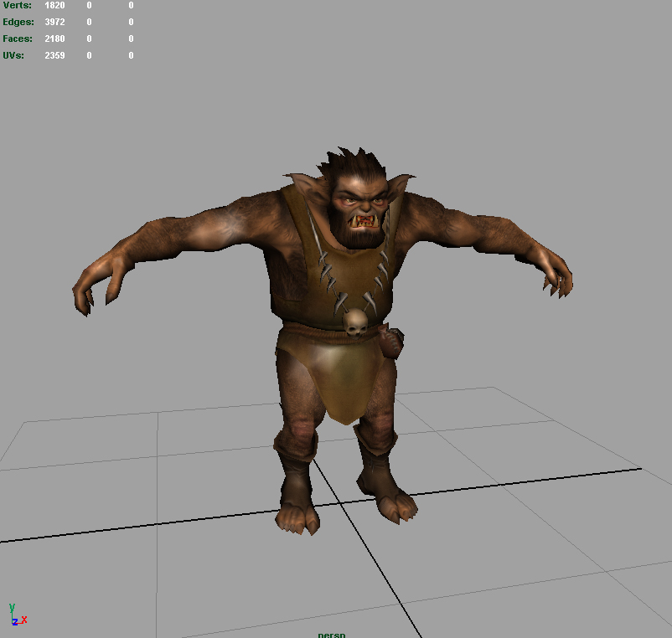This screenshot has height=638, width=672.
Task: Click the Y axis on the view gizmo
Action: tap(13, 607)
